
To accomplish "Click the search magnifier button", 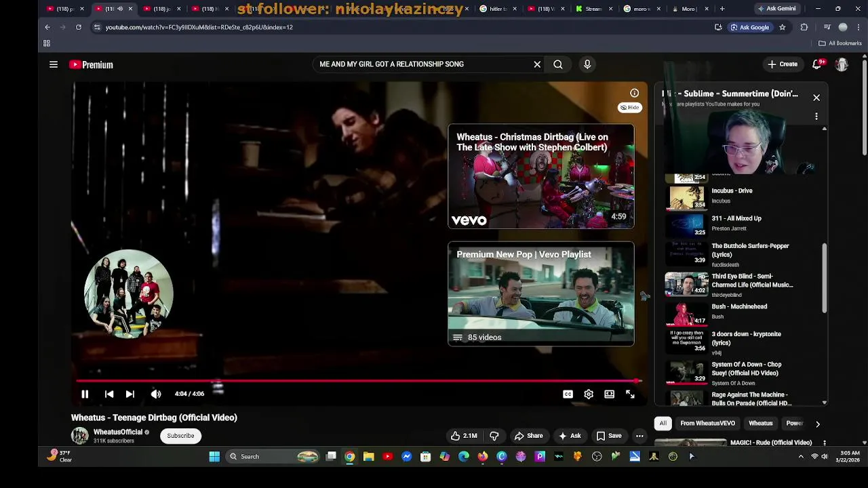I will (557, 64).
